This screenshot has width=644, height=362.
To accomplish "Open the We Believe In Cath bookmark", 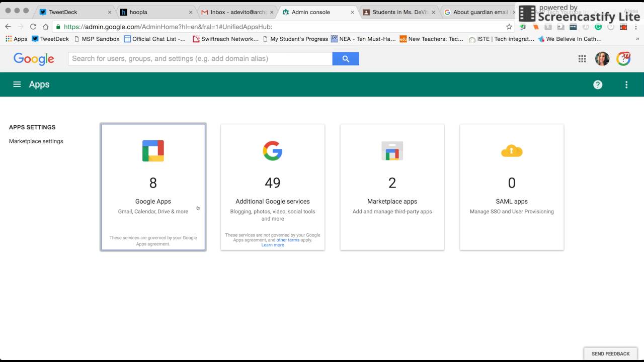I will 570,39.
